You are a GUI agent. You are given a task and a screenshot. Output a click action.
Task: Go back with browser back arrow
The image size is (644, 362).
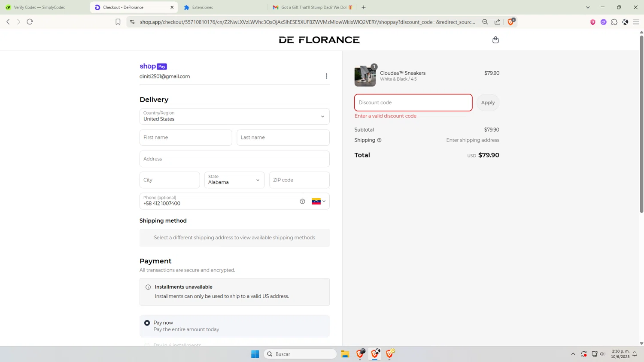tap(8, 22)
